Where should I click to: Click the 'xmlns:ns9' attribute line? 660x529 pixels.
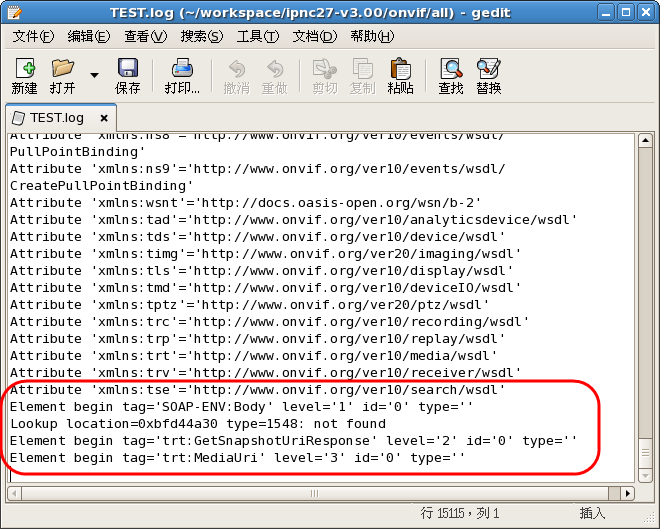[257, 169]
